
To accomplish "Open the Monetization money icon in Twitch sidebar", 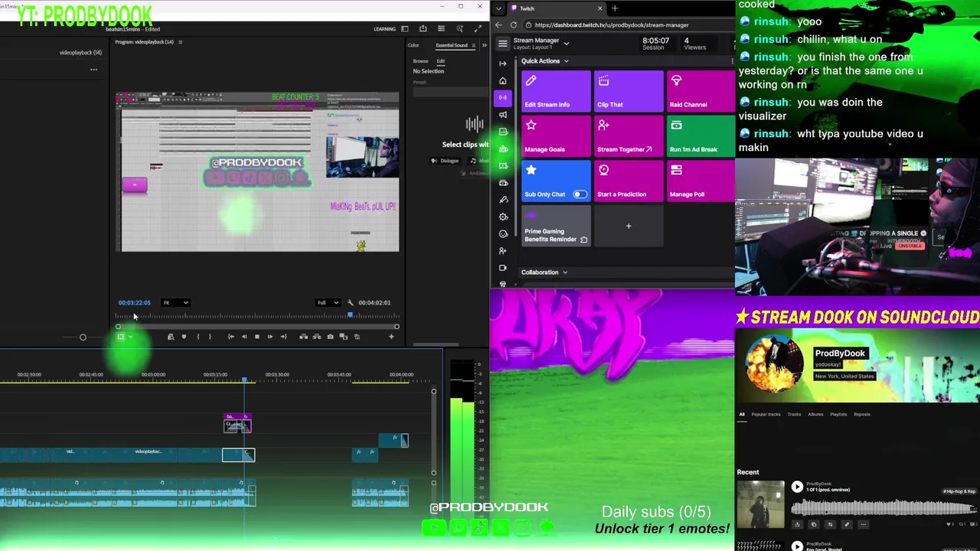I will 503,183.
